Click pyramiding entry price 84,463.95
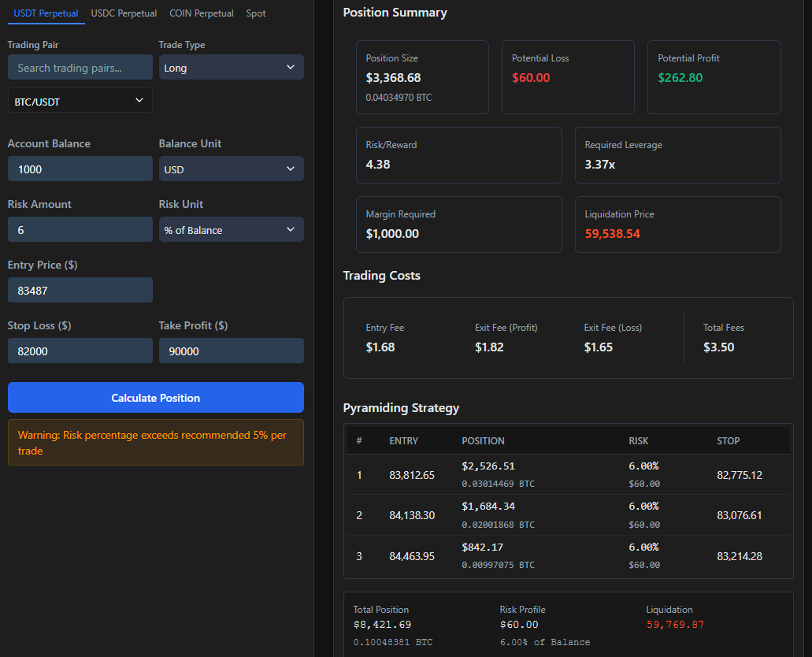 412,556
